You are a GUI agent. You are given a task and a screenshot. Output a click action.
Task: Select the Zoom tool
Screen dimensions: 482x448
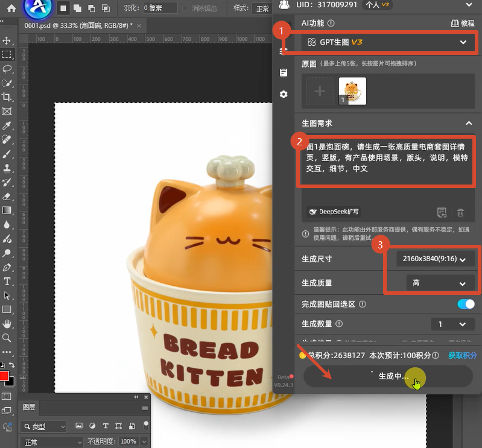pos(7,338)
